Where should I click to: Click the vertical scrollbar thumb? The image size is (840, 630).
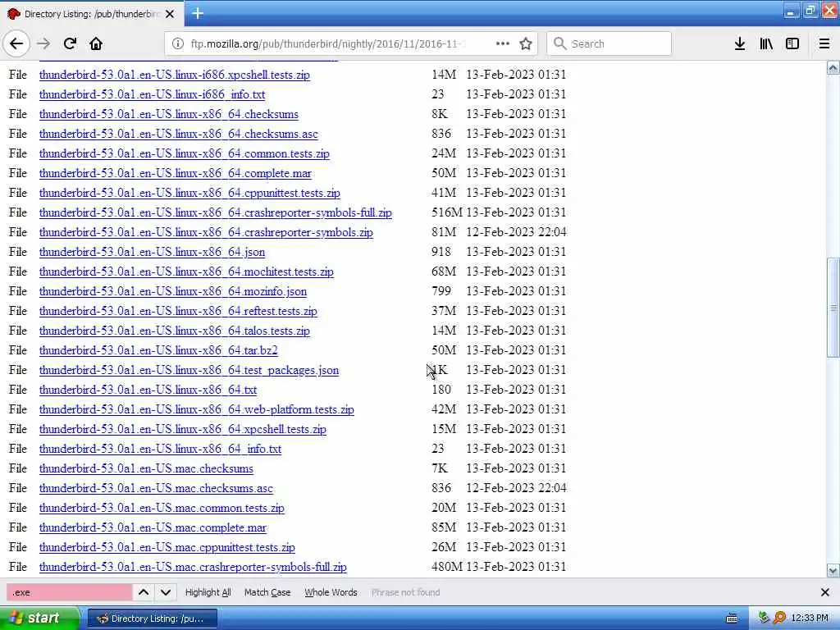point(833,307)
